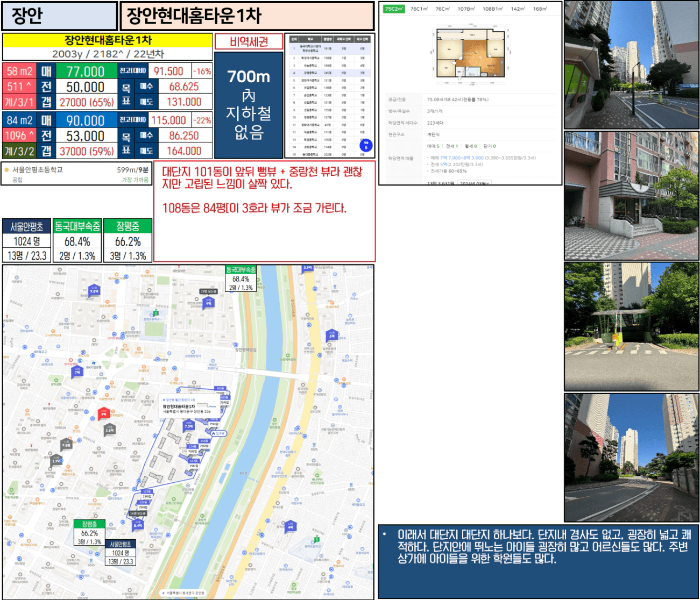Click the gray 9.8천 price marker
700x600 pixels.
pos(66,444)
